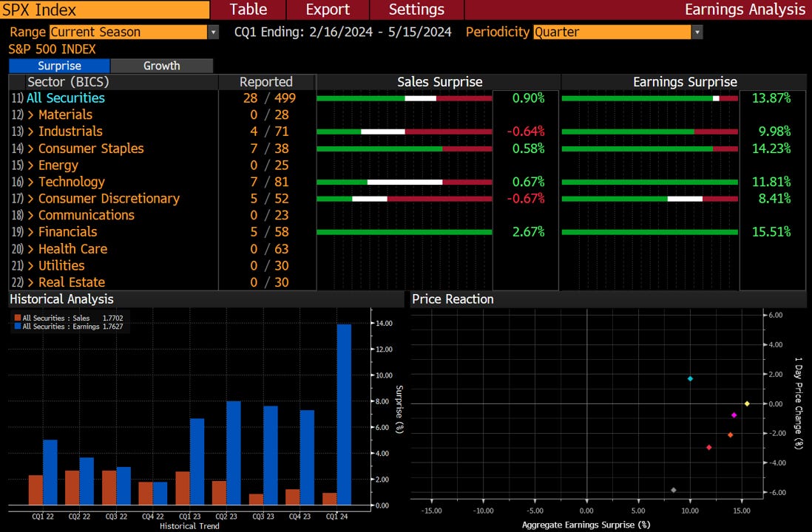Click the Financials sales surprise bar
Image resolution: width=812 pixels, height=532 pixels.
point(404,232)
